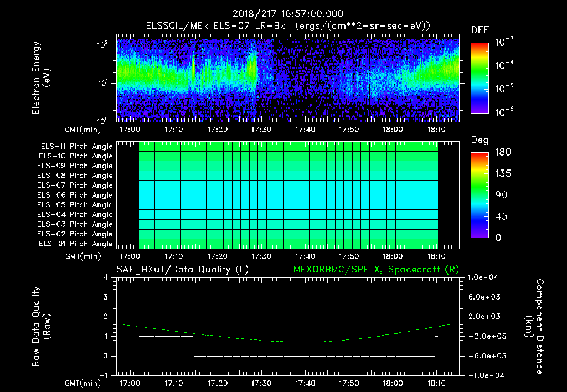This screenshot has height=392, width=567.
Task: Click the GMT(min) label under the spectrogram
Action: click(83, 130)
